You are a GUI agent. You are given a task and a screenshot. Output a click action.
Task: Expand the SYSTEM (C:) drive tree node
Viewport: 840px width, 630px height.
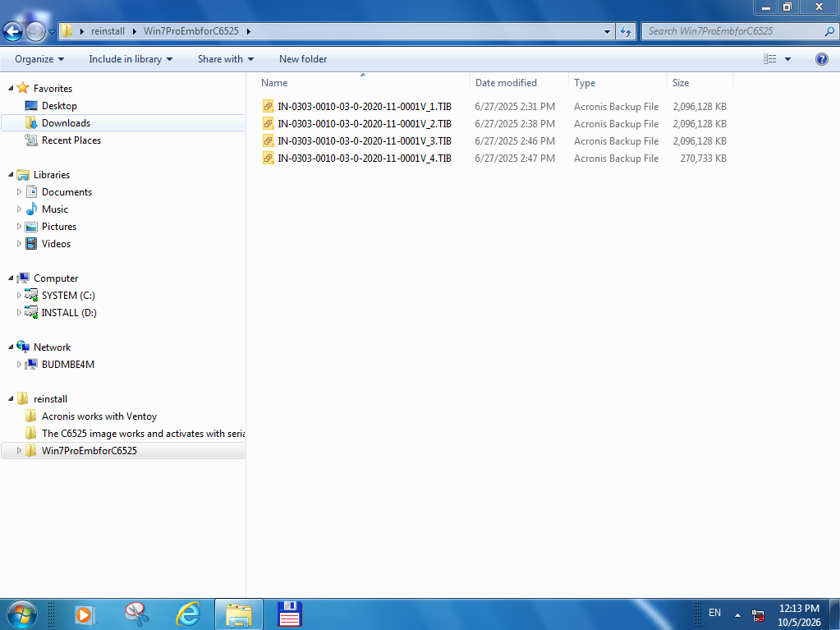pyautogui.click(x=19, y=295)
